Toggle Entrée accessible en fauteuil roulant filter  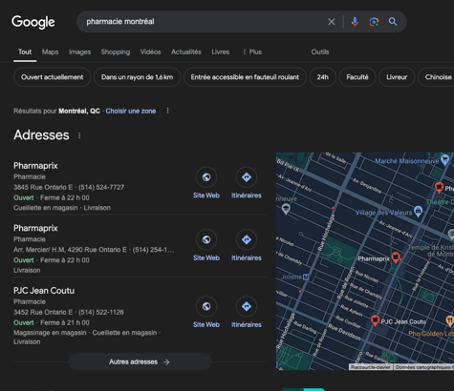coord(245,77)
